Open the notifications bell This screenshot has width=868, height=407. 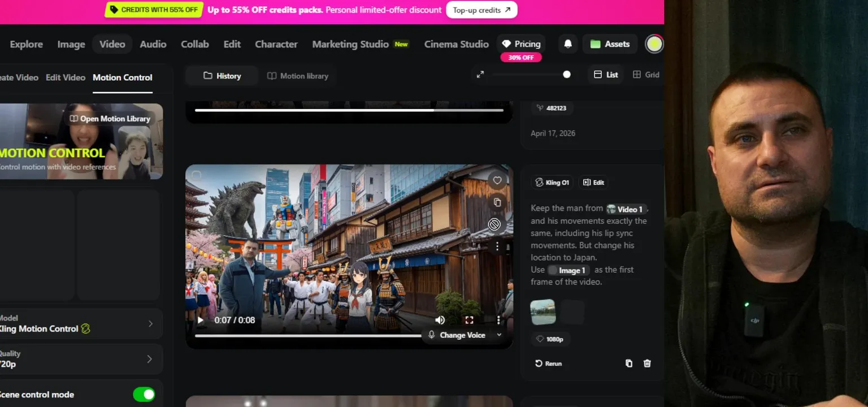click(x=568, y=44)
